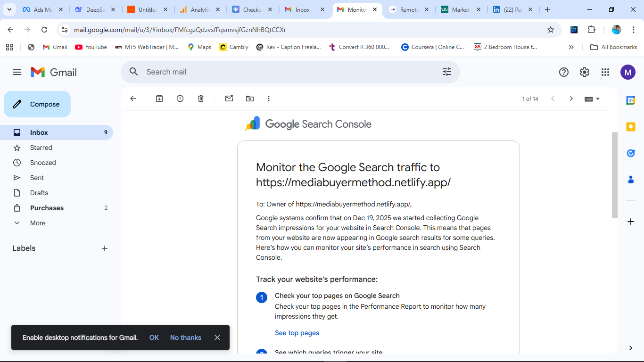The height and width of the screenshot is (362, 644).
Task: Click OK to enable desktop notifications
Action: click(x=154, y=337)
